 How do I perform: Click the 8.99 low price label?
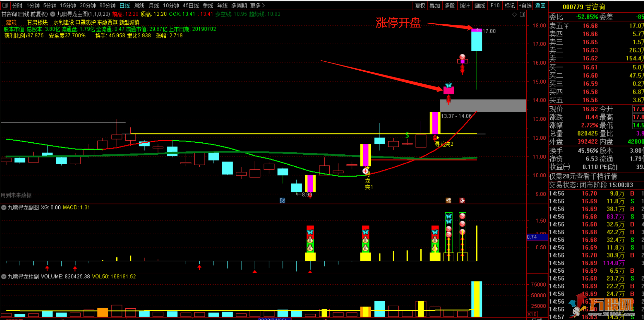307,194
